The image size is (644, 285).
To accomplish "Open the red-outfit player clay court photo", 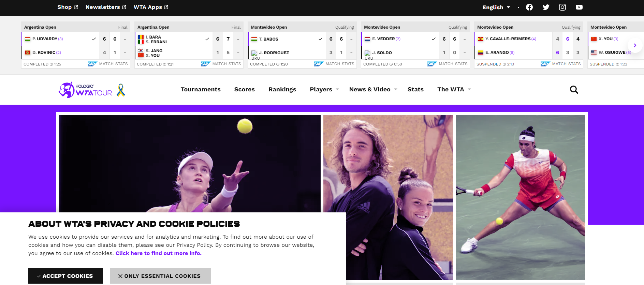I will coord(521,197).
